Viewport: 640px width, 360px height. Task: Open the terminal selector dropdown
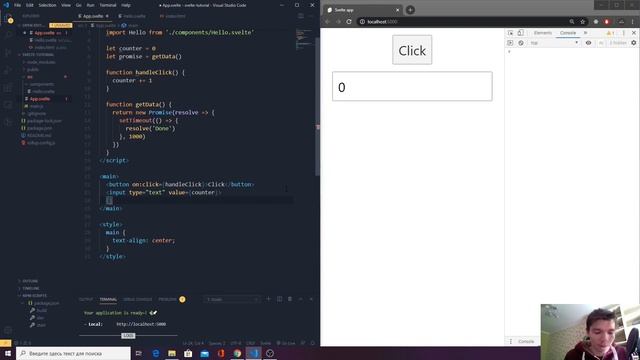tap(232, 299)
